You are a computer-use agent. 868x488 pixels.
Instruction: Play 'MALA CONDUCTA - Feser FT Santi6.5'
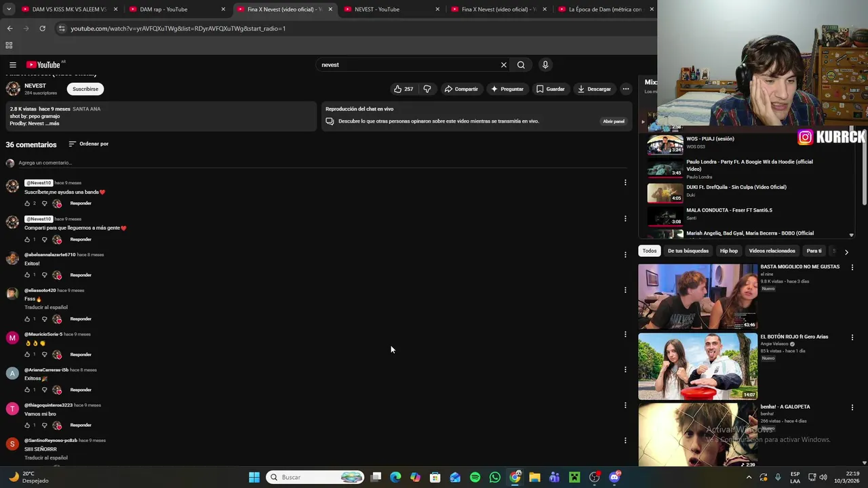(729, 210)
